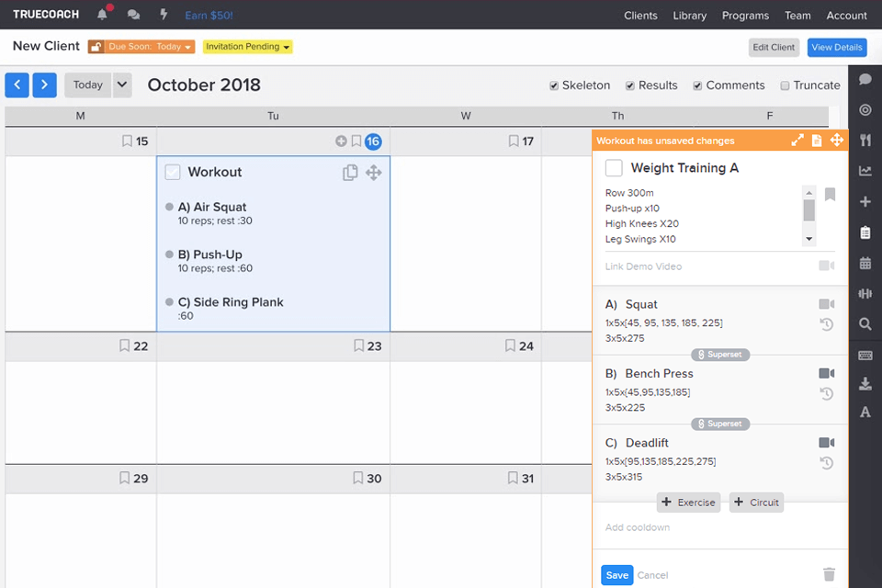Open the messages chat icon

coord(133,15)
